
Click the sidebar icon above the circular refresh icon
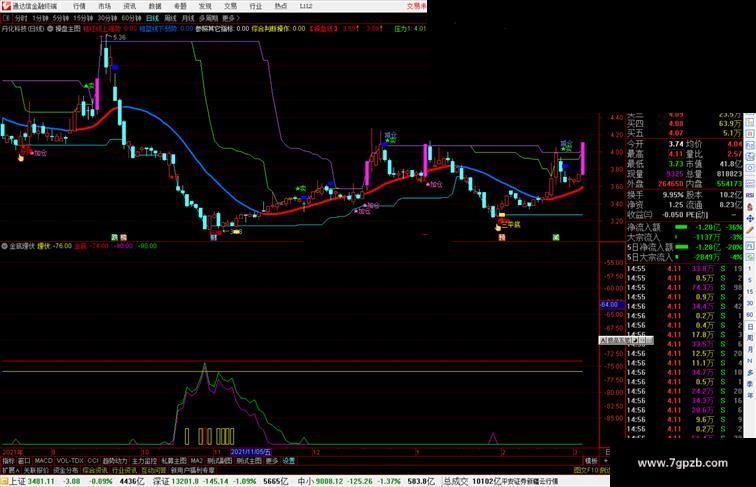[x=750, y=157]
